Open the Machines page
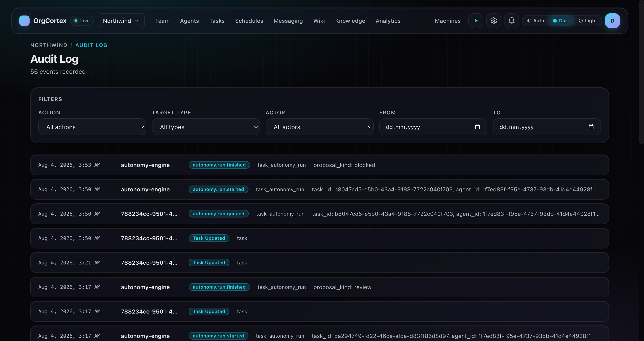The width and height of the screenshot is (644, 341). (447, 21)
